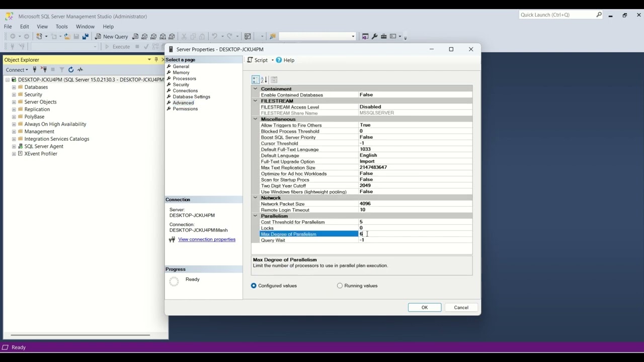Screen dimensions: 644x362
Task: Select the Processors page
Action: coord(184,78)
